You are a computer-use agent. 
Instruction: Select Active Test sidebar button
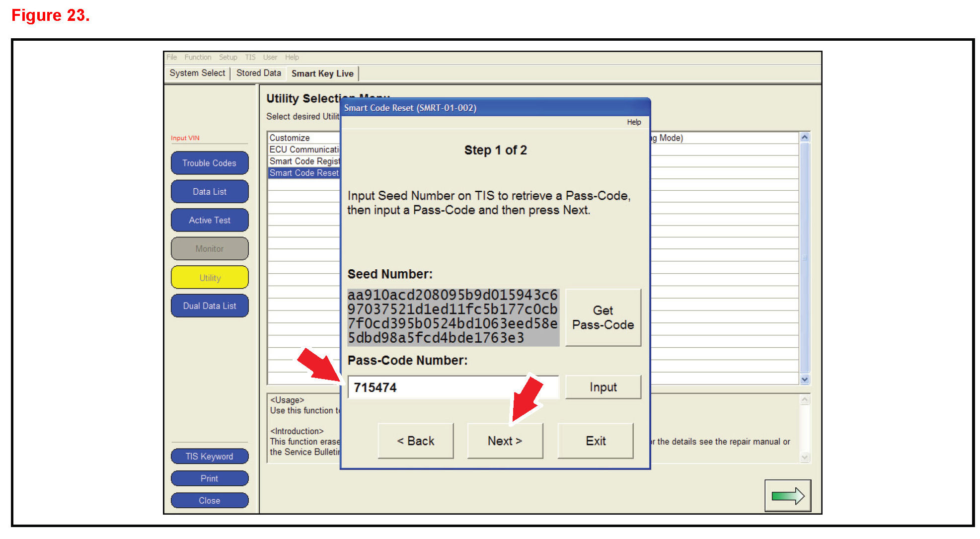click(209, 220)
